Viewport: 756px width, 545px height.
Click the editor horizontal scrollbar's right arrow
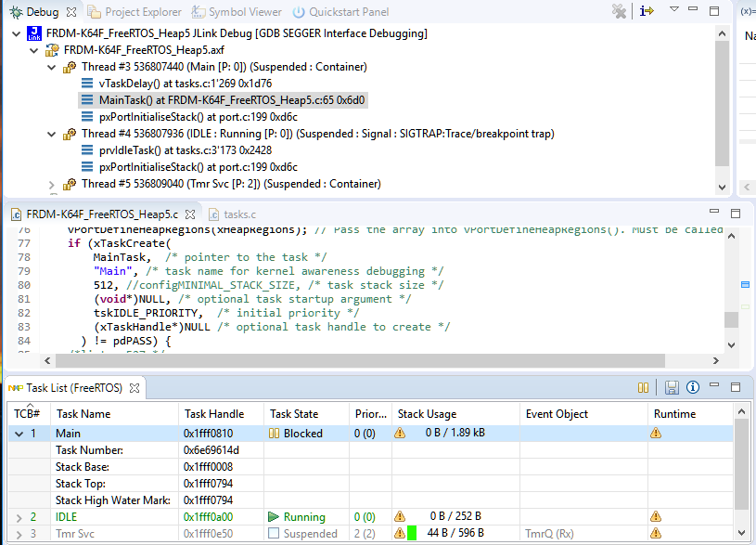click(x=716, y=360)
